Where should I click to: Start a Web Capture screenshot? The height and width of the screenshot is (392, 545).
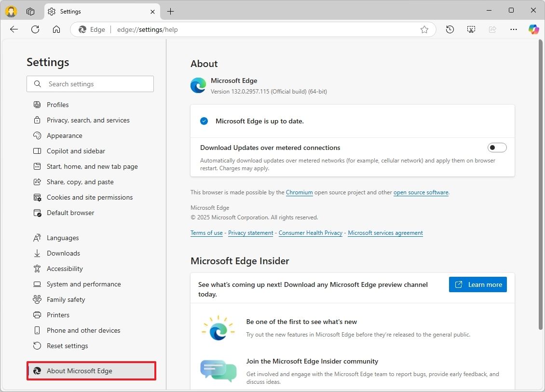coord(471,29)
